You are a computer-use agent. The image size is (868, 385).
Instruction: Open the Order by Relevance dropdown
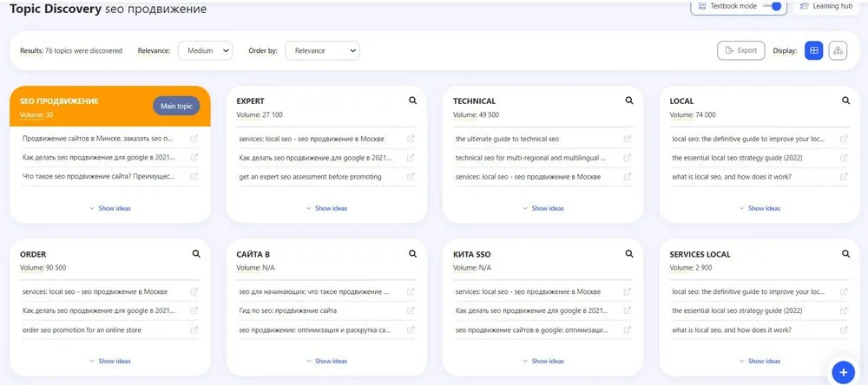[x=322, y=50]
